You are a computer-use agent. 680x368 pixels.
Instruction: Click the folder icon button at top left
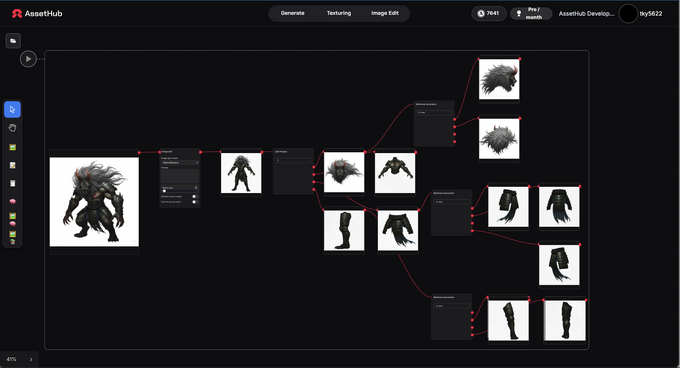13,41
